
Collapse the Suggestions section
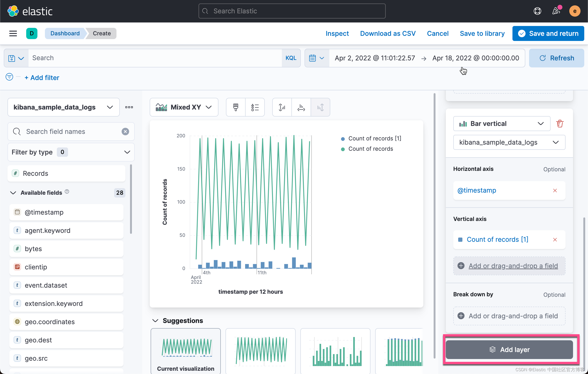pos(155,320)
